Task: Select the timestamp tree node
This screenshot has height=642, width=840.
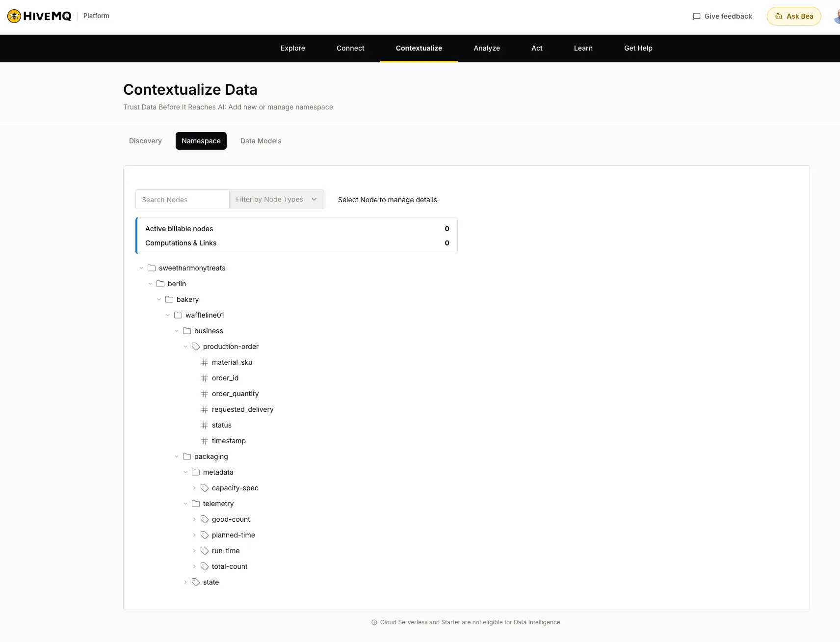Action: [x=229, y=441]
